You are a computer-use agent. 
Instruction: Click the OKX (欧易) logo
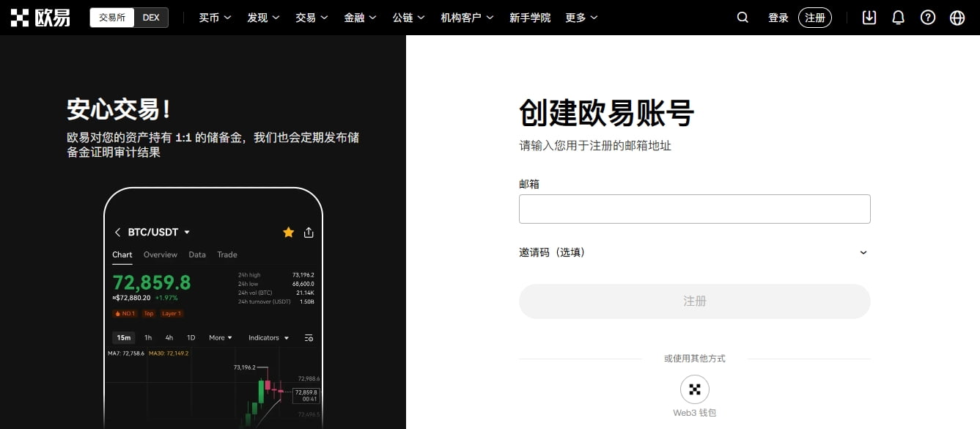tap(40, 17)
